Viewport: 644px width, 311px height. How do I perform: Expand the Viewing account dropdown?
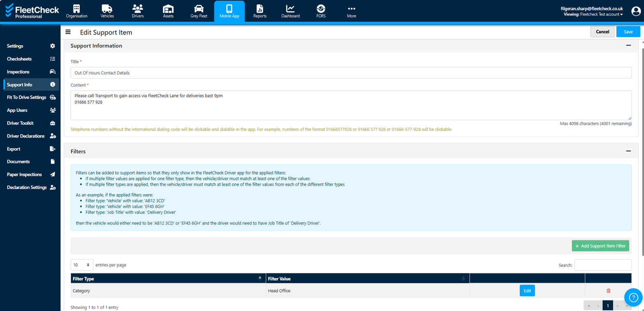[x=601, y=14]
